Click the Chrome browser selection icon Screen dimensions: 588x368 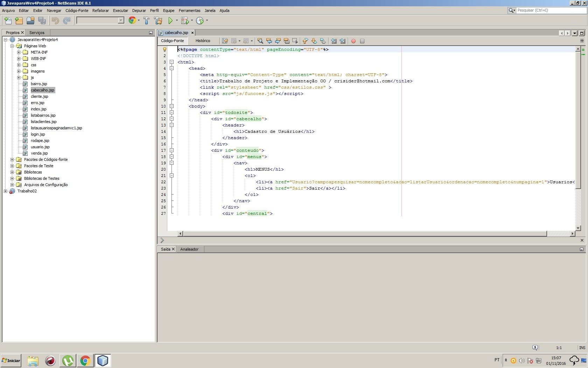click(x=132, y=20)
